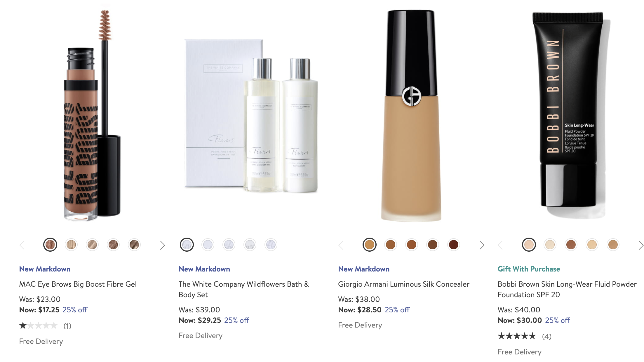Screen dimensions: 644x362
Task: Open MAC brow gel star rating reviews
Action: (45, 326)
